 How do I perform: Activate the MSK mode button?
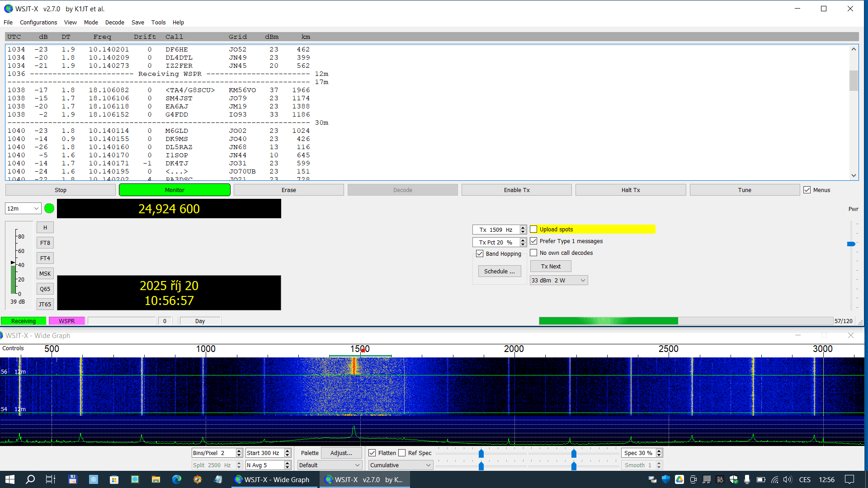point(45,273)
